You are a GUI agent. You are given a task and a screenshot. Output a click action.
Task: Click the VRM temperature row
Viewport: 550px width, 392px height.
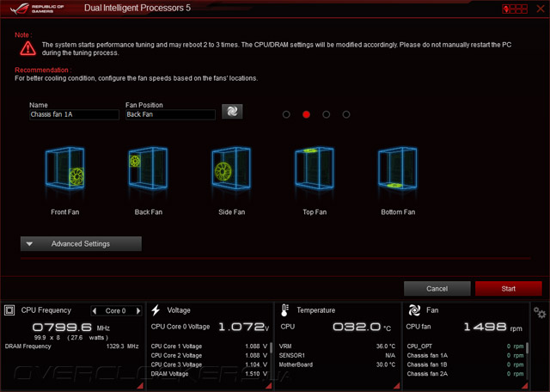click(x=337, y=346)
